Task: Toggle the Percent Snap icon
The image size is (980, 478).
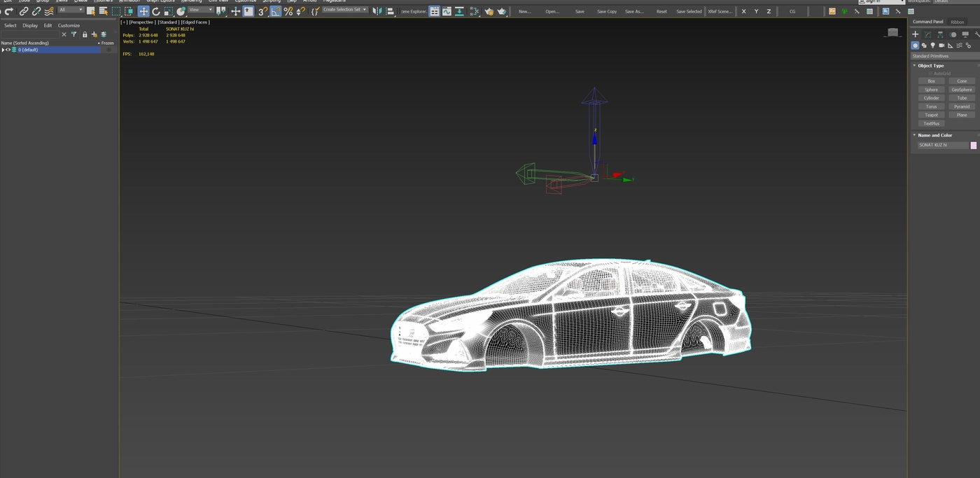Action: point(288,11)
